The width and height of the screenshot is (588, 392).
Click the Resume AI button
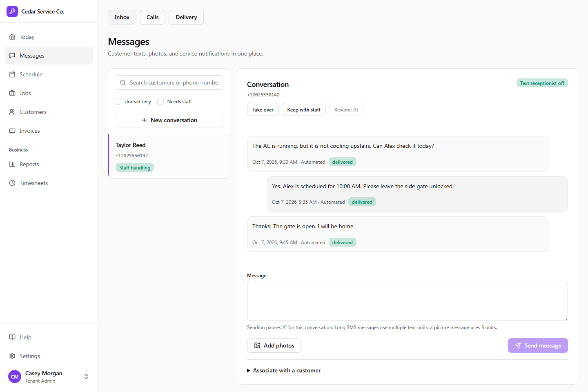(x=346, y=109)
